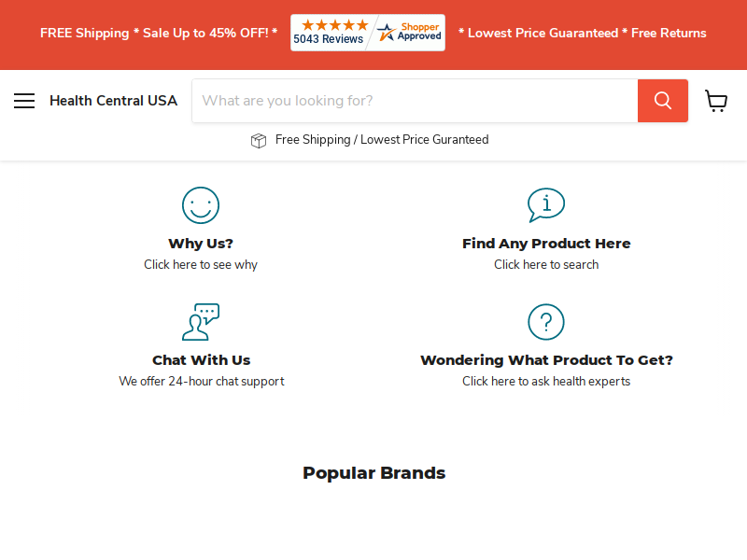
Task: Click the info speech bubble icon
Action: 546,205
